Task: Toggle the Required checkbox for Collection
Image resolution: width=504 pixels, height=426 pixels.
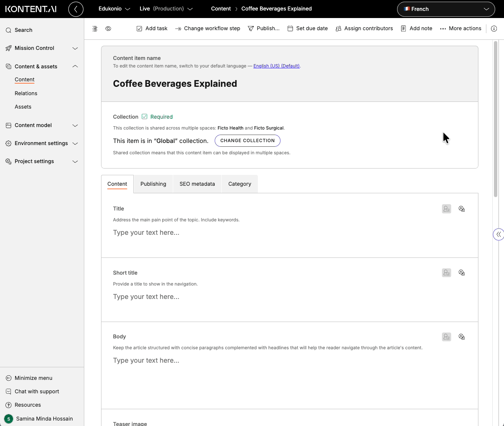Action: pyautogui.click(x=144, y=117)
